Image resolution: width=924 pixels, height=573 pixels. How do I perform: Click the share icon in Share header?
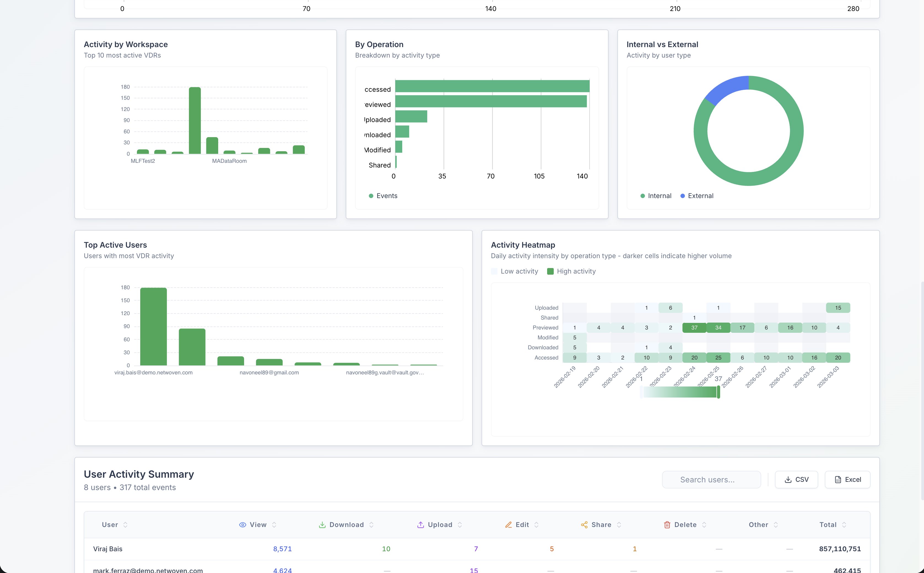(584, 525)
